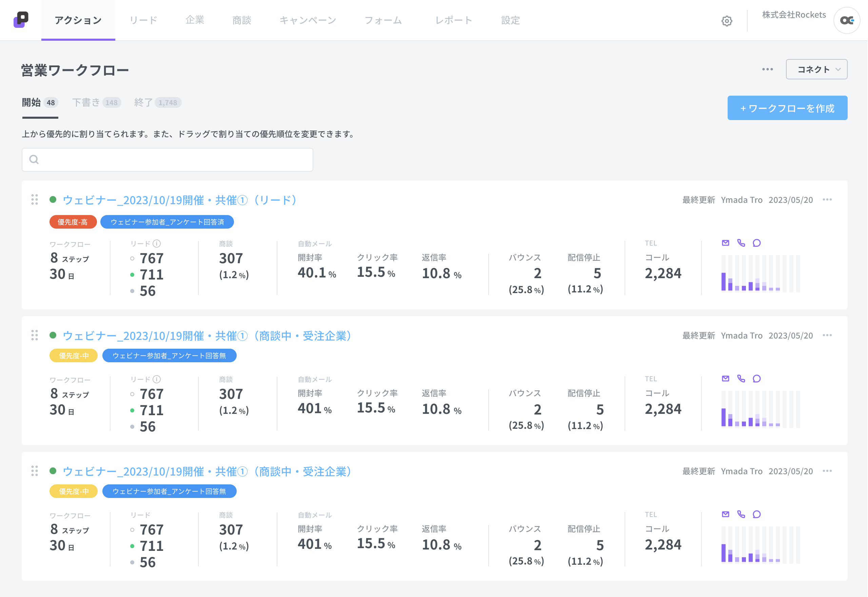Click chat bubble icon in （リード） workflow chart
The height and width of the screenshot is (597, 868).
pyautogui.click(x=757, y=243)
